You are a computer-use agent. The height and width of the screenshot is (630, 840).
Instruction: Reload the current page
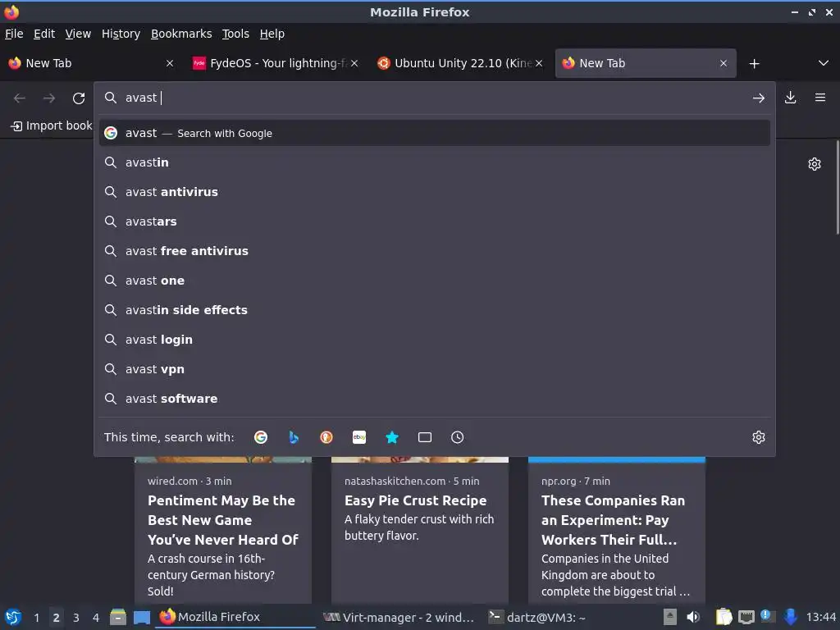pos(79,98)
